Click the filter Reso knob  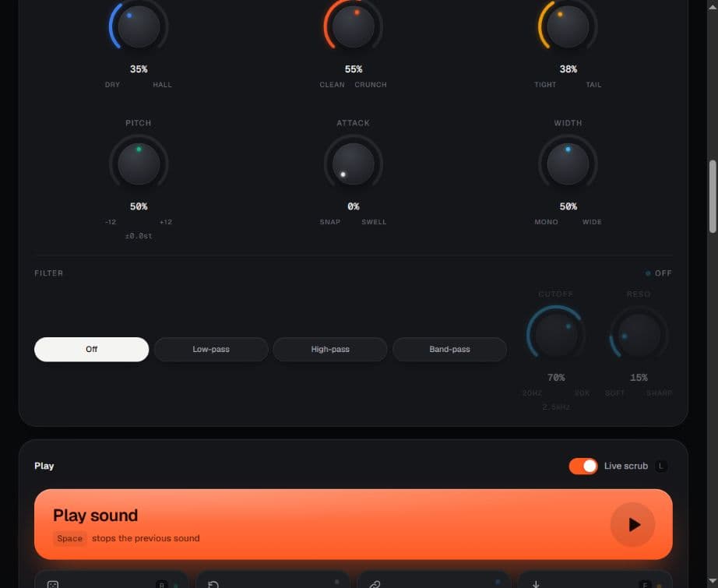[x=639, y=334]
